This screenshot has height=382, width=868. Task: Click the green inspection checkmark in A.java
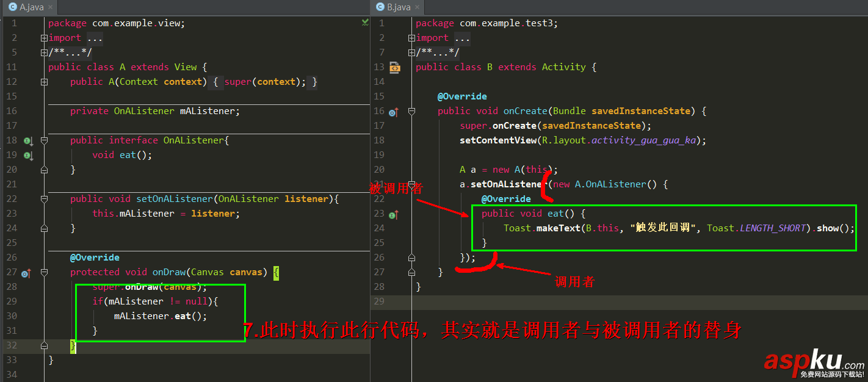pos(364,23)
